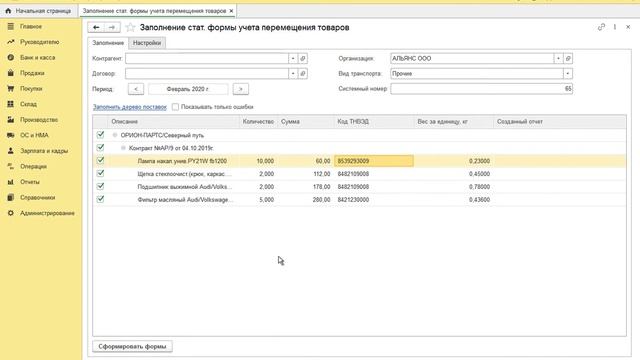
Task: Open the Контрагент dropdown arrow
Action: (293, 58)
